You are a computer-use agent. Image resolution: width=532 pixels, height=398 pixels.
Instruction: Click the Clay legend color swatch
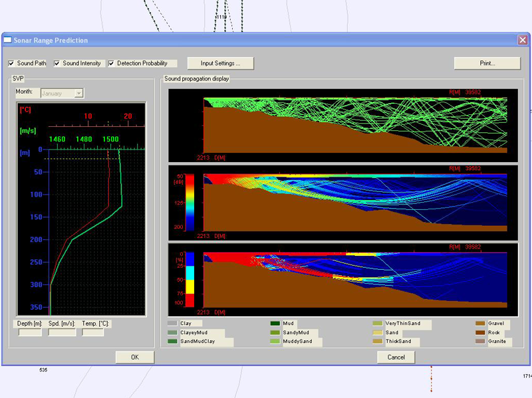click(x=172, y=324)
